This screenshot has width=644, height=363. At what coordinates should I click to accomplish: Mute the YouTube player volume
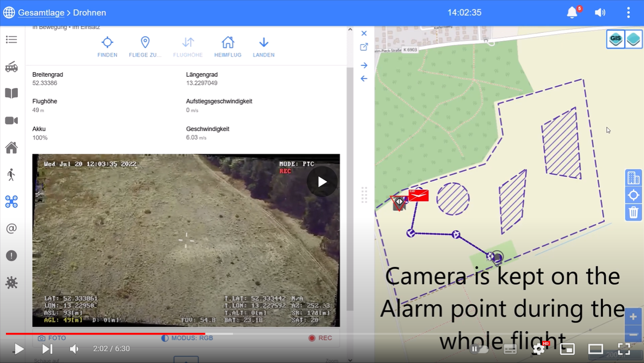pyautogui.click(x=74, y=349)
